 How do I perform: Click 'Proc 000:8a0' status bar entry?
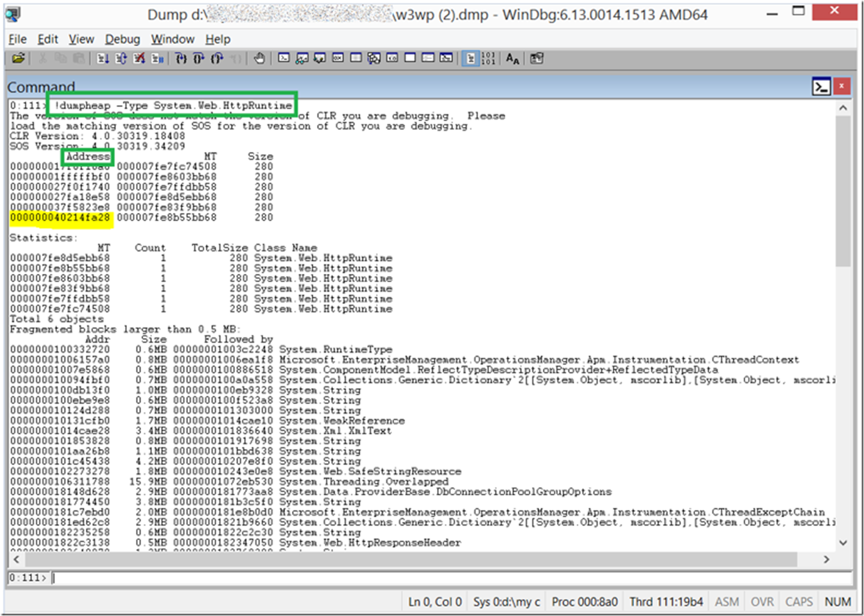[584, 602]
